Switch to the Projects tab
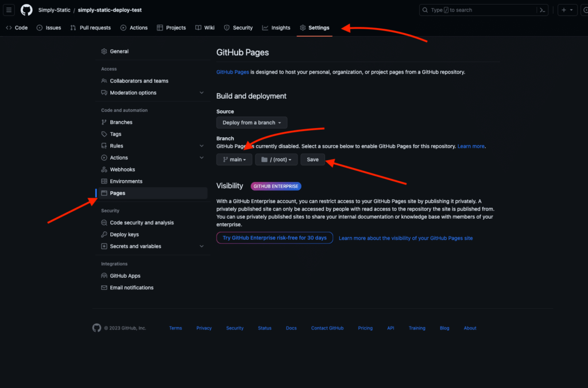The width and height of the screenshot is (588, 388). [x=171, y=28]
